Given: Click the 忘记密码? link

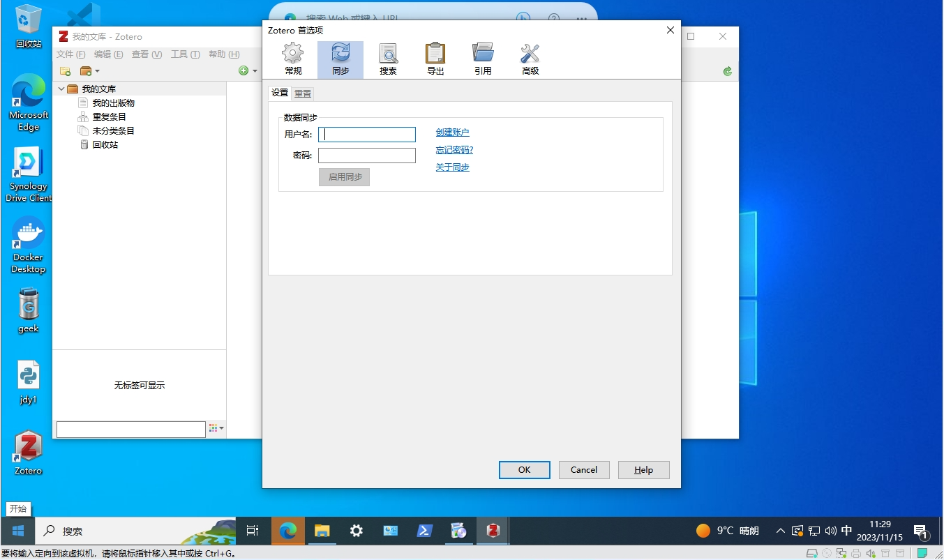Looking at the screenshot, I should coord(454,150).
